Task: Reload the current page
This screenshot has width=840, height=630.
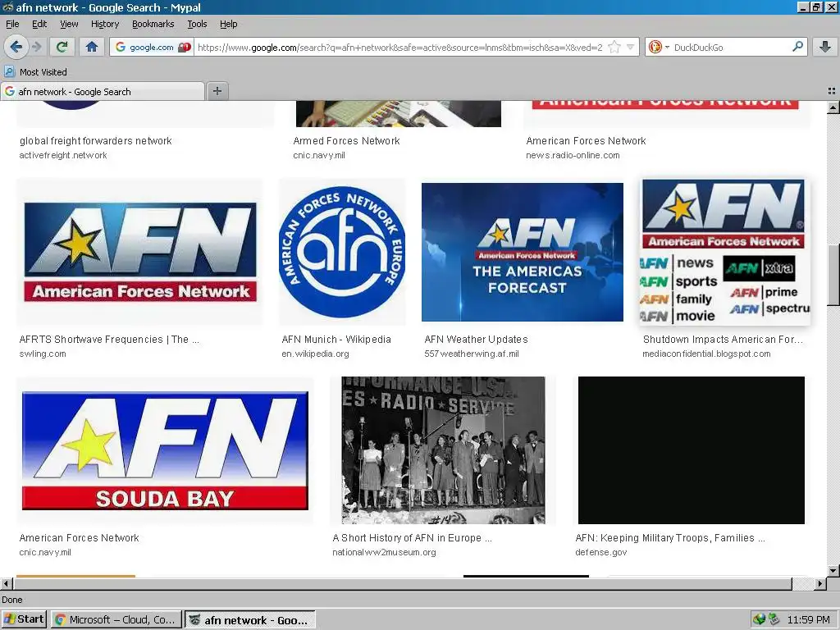Action: click(x=62, y=47)
